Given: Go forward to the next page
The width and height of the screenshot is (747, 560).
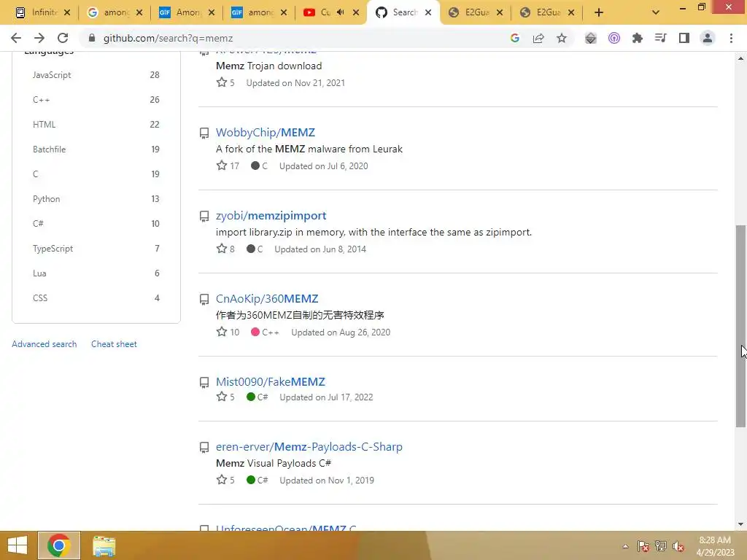Looking at the screenshot, I should click(39, 38).
